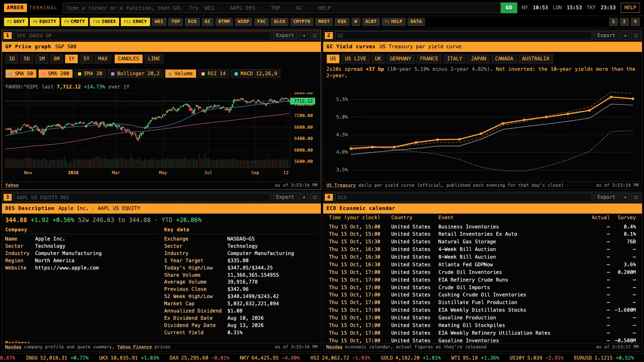Viewport: 644px width, 362px height.
Task: Click the F8 EQUITY function key
Action: coord(45,22)
